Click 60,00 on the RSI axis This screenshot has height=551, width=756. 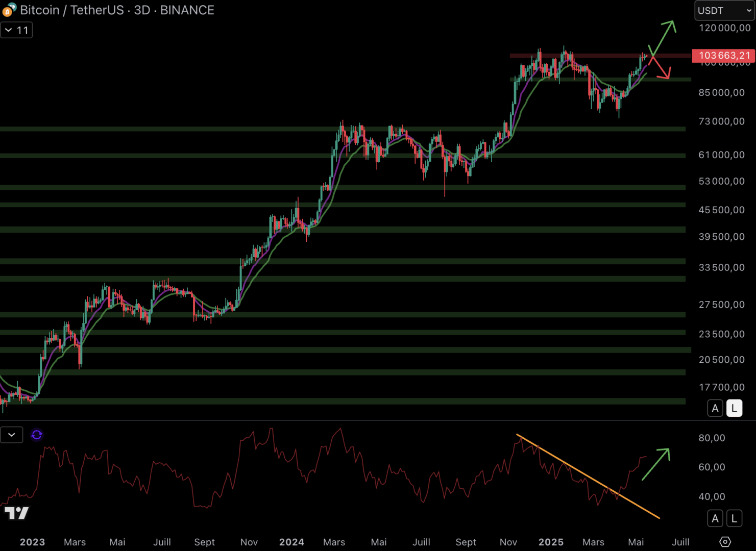tap(712, 467)
